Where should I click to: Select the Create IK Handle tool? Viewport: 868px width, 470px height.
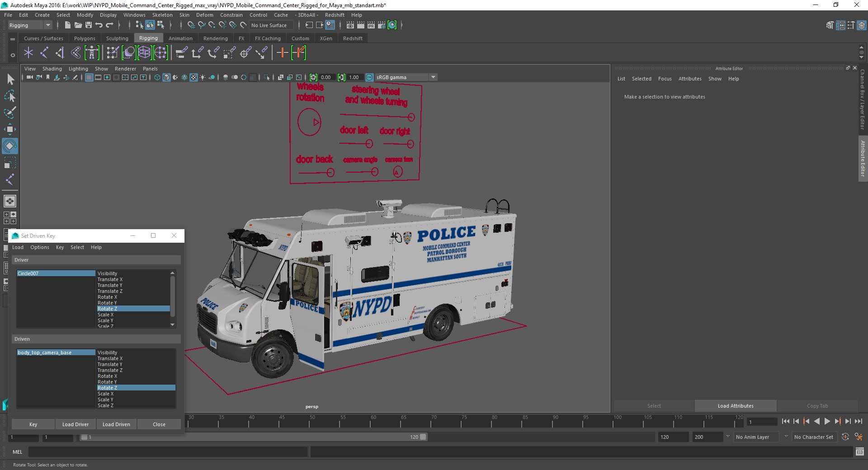60,53
